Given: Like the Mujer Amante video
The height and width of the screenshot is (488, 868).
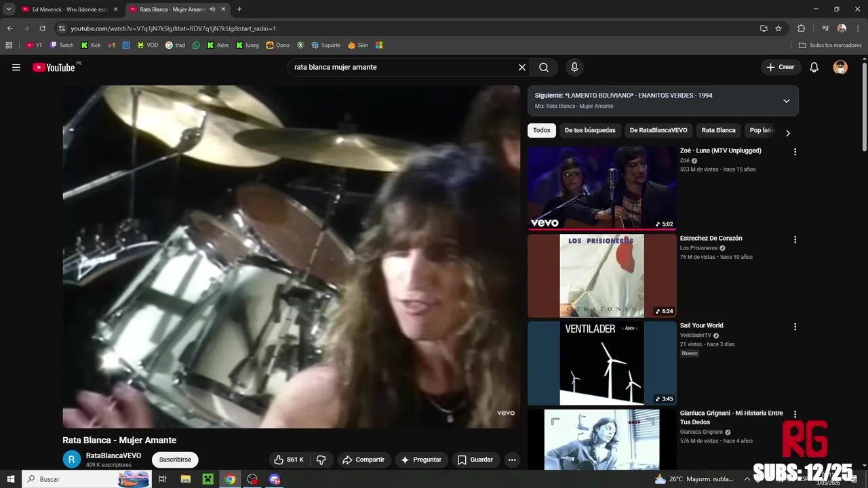Looking at the screenshot, I should [289, 460].
